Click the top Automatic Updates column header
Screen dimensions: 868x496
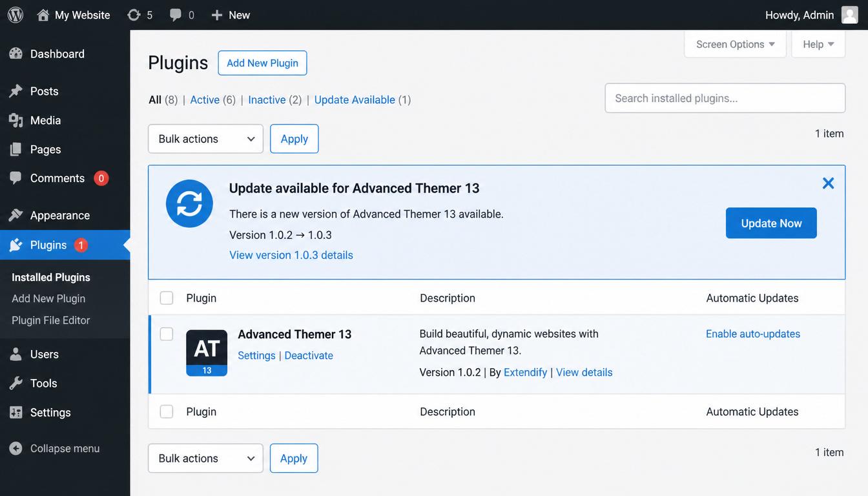[752, 298]
